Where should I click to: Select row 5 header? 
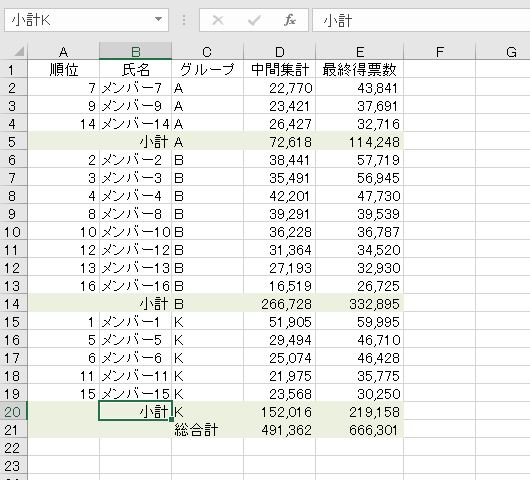pos(14,142)
